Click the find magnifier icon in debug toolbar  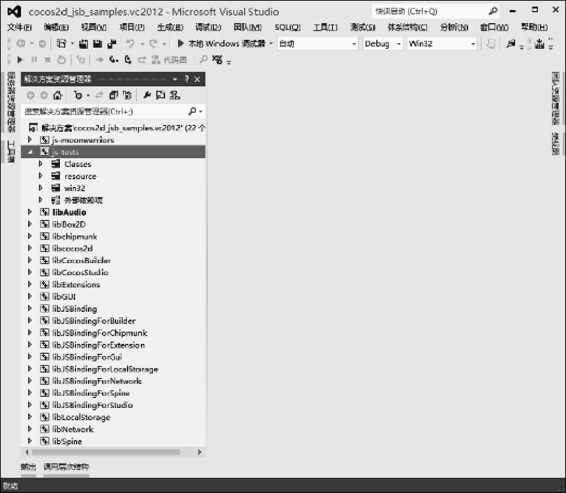(x=203, y=59)
